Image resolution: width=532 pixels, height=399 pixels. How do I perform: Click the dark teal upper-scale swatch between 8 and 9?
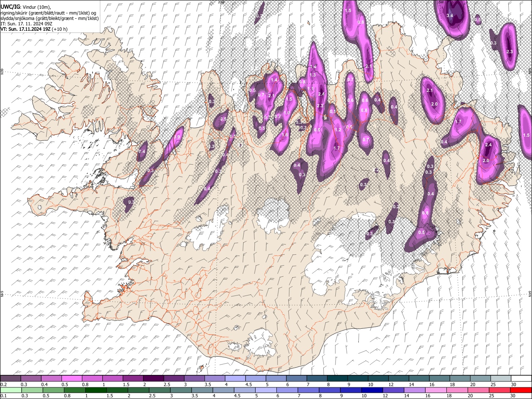tap(337, 378)
